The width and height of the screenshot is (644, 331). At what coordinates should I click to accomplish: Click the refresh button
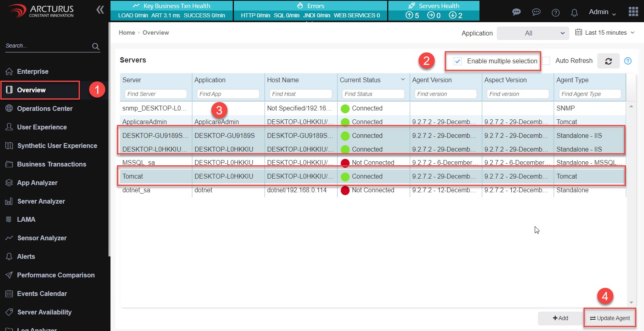pos(608,61)
